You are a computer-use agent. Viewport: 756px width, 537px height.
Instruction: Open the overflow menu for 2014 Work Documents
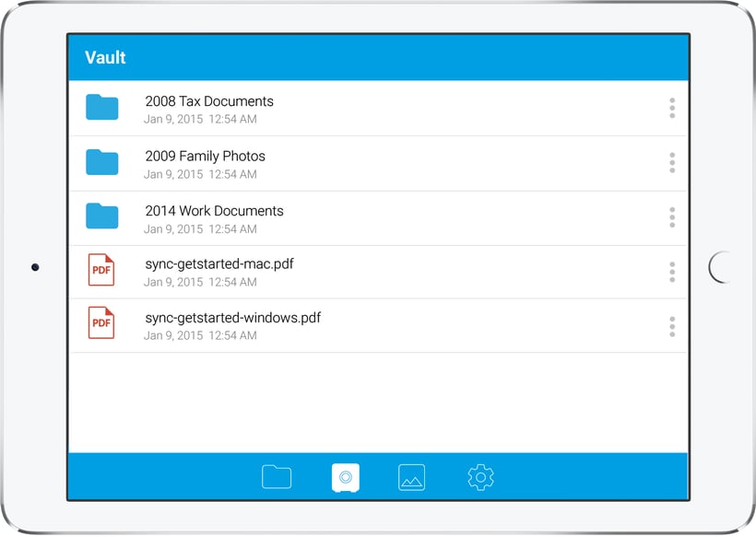pyautogui.click(x=672, y=216)
